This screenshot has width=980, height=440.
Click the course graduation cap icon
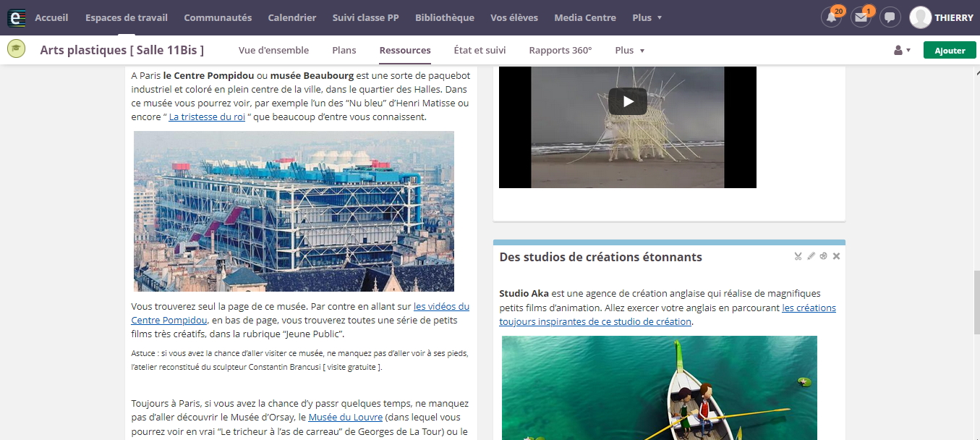(x=16, y=49)
